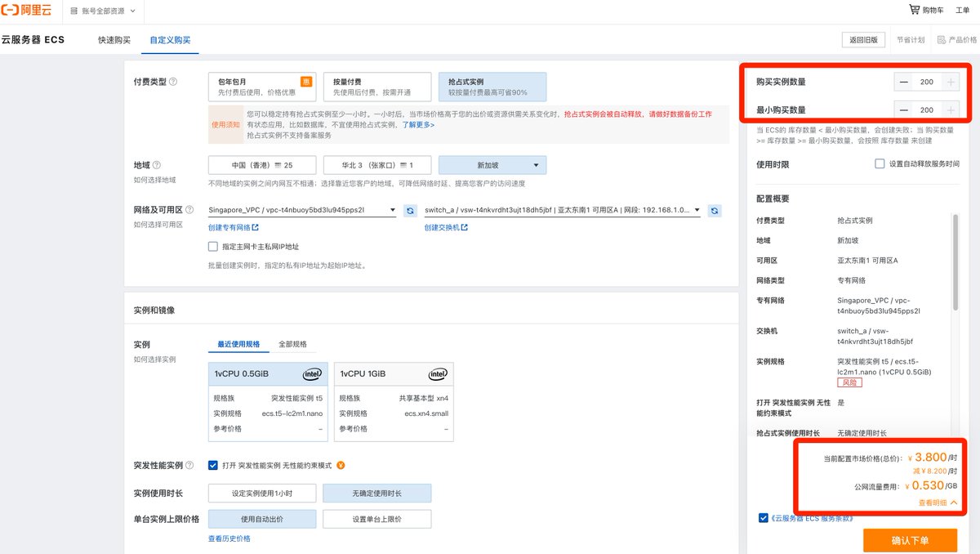Screen dimensions: 980x554
Task: Click 如何选择实例 help text
Action: point(155,360)
